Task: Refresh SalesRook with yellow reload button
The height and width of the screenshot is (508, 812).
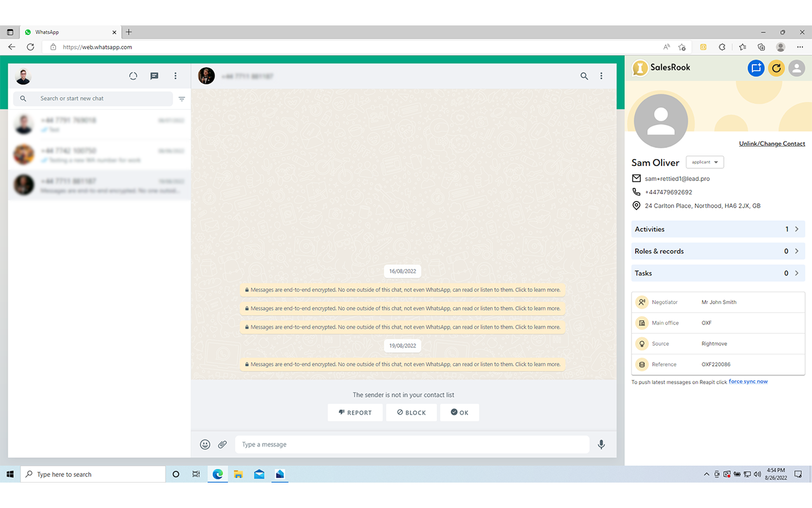Action: (776, 68)
